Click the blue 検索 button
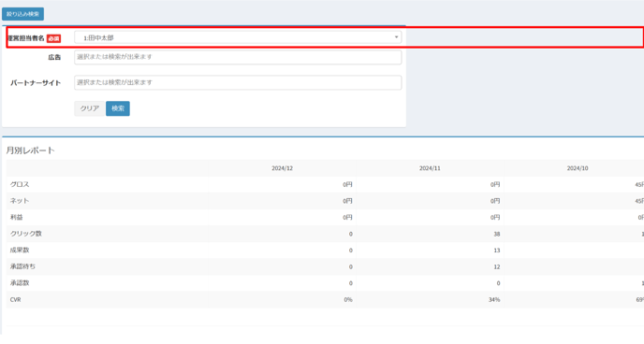The width and height of the screenshot is (644, 344). point(118,108)
